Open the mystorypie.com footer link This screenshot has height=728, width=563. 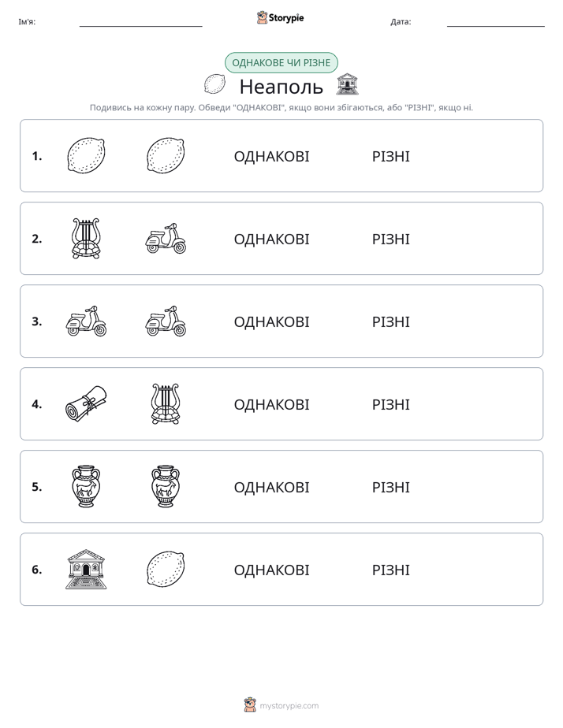click(x=281, y=705)
